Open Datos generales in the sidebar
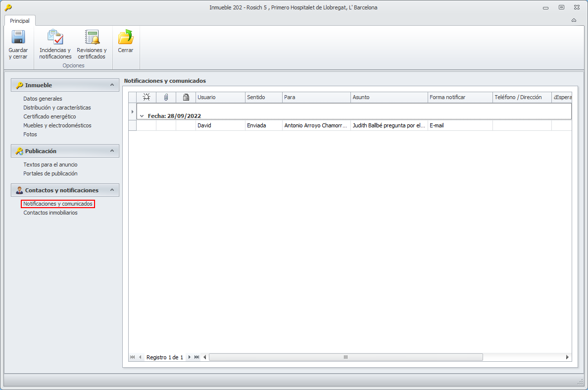The height and width of the screenshot is (390, 588). [43, 99]
